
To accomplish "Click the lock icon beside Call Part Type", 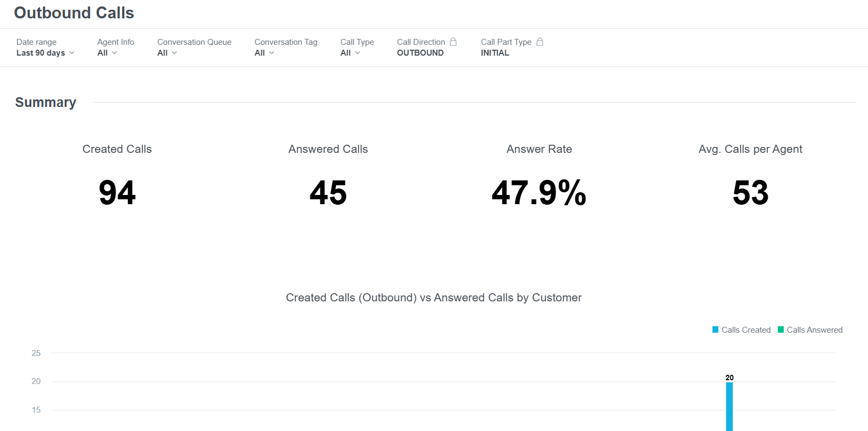I will point(540,42).
